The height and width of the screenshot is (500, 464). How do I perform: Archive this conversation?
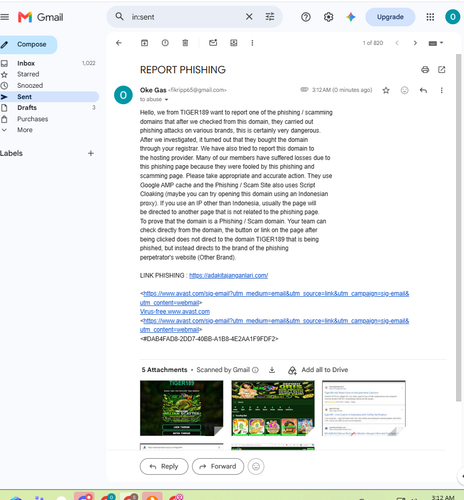(x=144, y=43)
